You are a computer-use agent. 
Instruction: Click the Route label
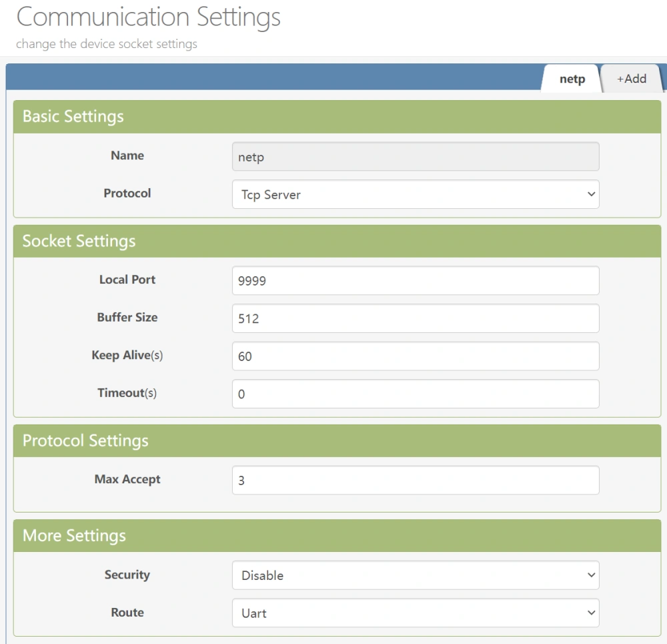(x=127, y=613)
